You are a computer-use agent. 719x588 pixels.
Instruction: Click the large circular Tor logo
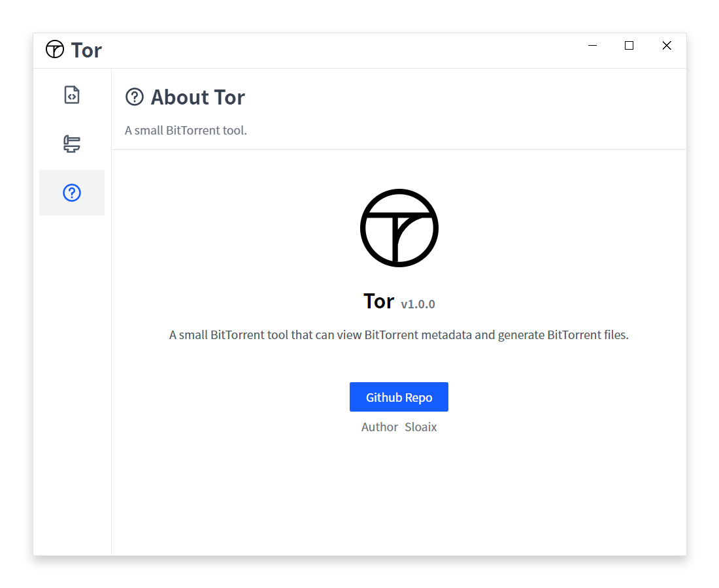point(399,228)
